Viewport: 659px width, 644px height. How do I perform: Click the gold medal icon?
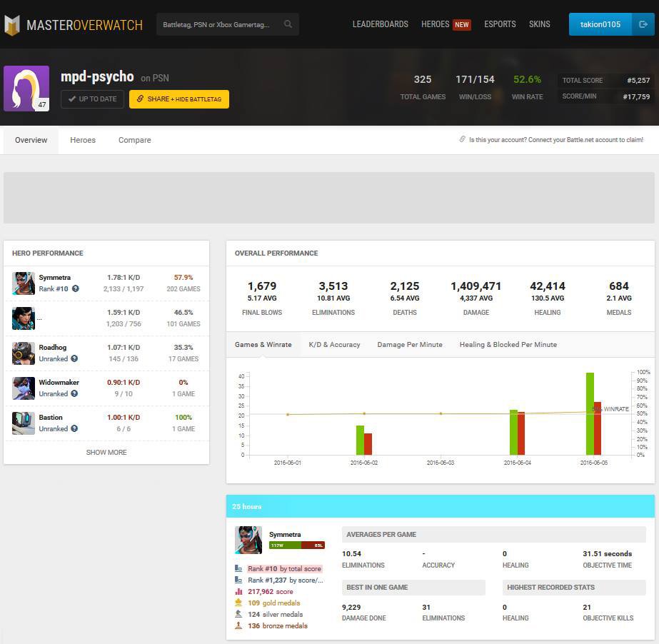coord(238,603)
